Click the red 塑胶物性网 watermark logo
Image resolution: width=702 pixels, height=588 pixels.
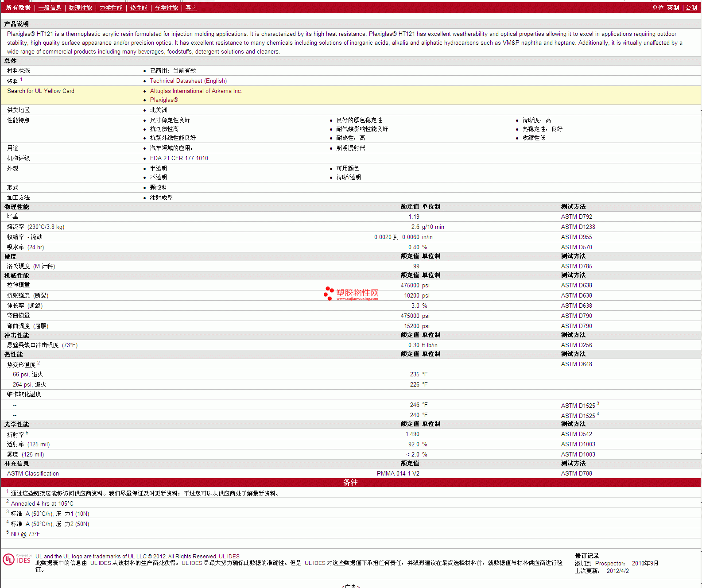[351, 294]
